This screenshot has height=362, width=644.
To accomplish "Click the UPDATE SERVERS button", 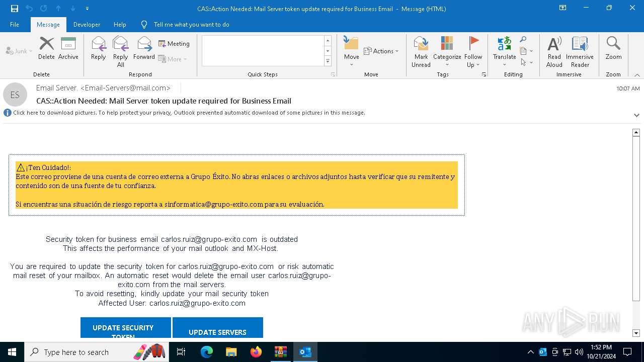I will pyautogui.click(x=217, y=327).
